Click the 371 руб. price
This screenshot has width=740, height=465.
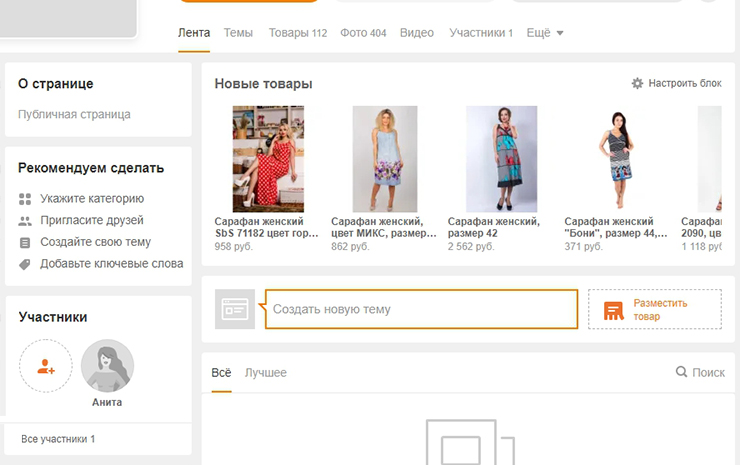pos(583,246)
